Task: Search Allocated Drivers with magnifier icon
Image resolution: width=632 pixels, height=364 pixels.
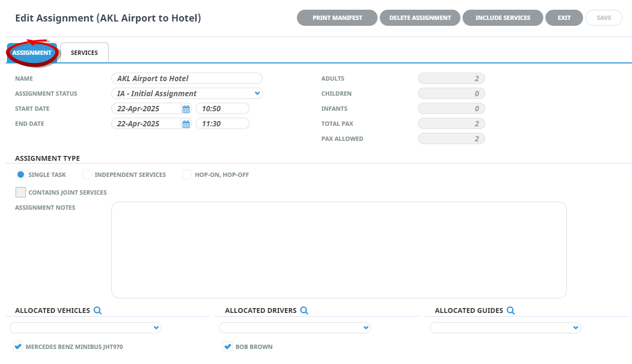Action: click(x=304, y=310)
